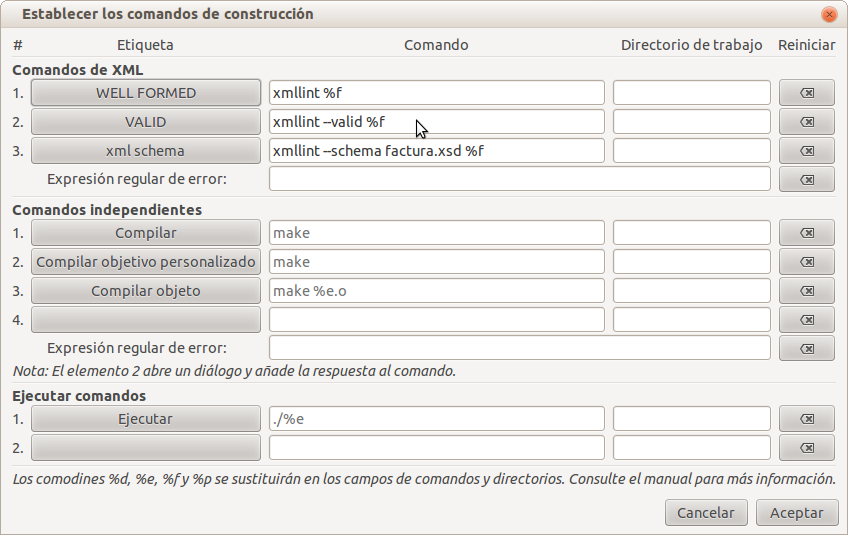Focus working directory of independent row 4
The width and height of the screenshot is (848, 535).
tap(692, 320)
